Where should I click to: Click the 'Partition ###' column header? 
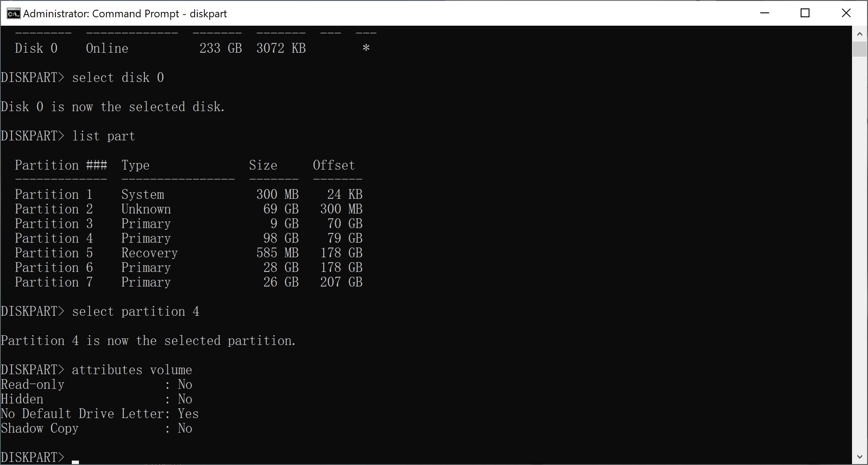pos(61,165)
